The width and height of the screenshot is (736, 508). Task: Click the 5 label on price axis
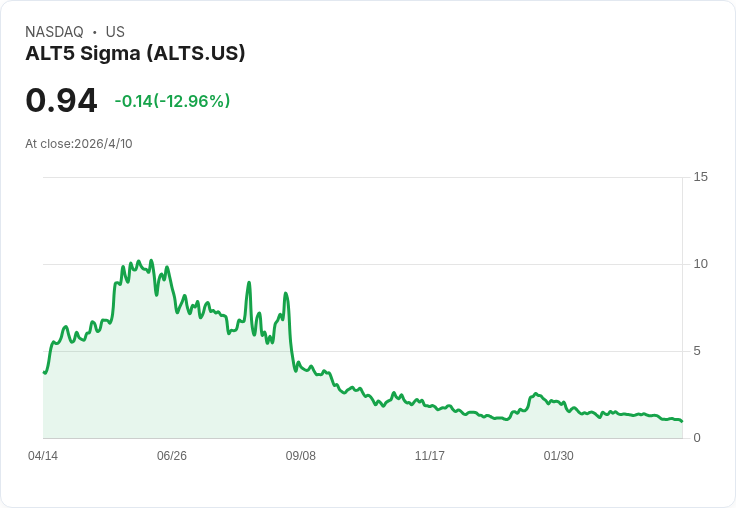pos(697,351)
